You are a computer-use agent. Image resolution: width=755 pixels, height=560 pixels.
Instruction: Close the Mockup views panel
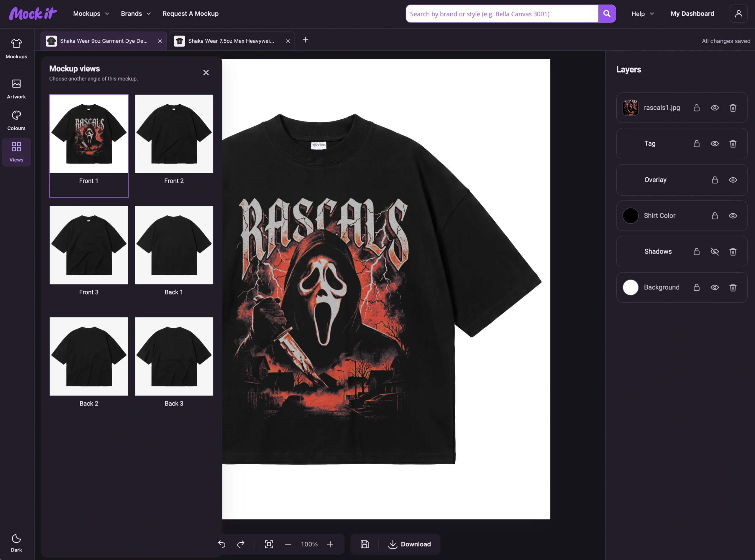pos(206,73)
